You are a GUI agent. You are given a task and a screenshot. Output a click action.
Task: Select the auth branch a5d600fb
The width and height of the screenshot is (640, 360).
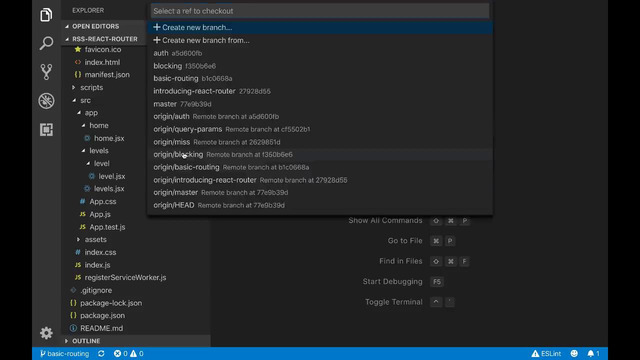point(320,53)
